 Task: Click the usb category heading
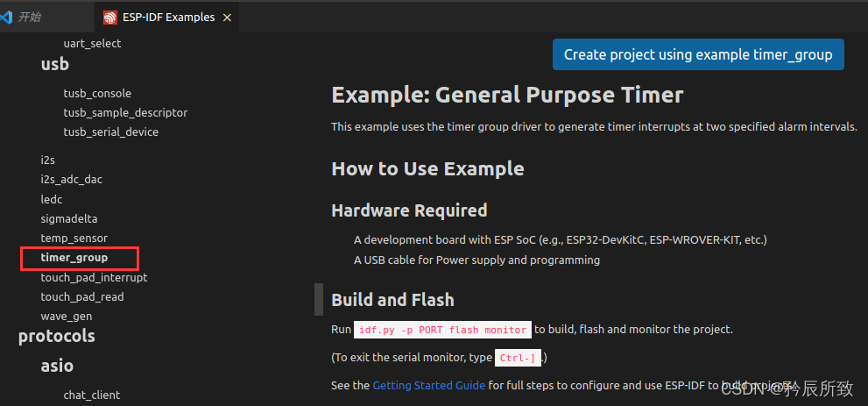point(55,65)
